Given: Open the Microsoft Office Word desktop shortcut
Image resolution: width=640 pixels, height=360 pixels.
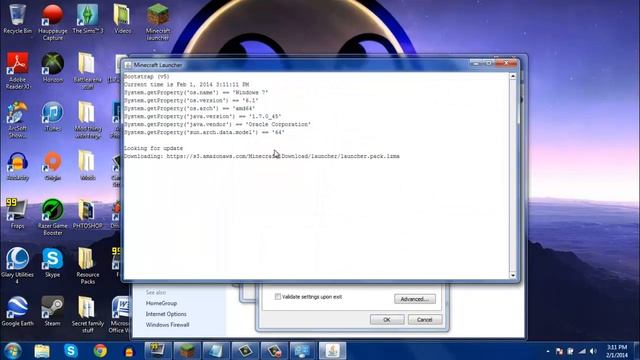Looking at the screenshot, I should [120, 314].
